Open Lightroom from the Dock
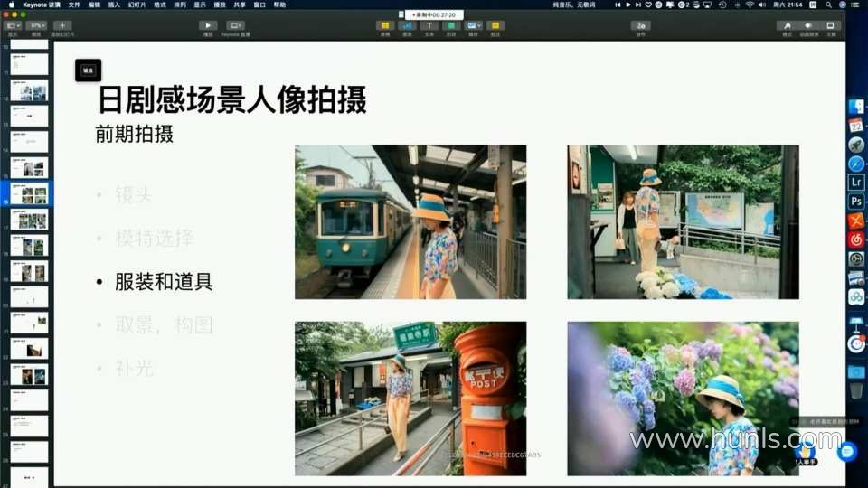The height and width of the screenshot is (488, 868). (x=856, y=182)
